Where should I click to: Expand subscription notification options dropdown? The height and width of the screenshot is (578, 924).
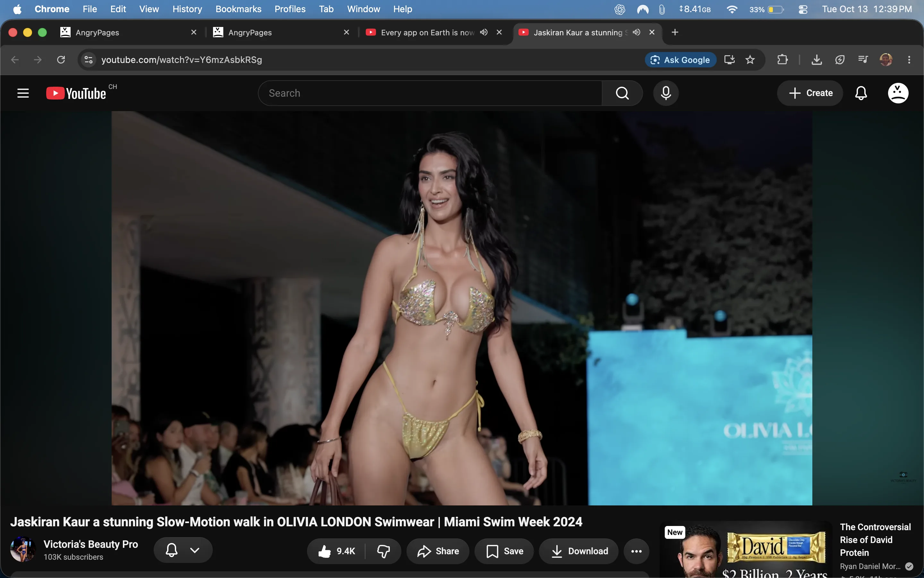coord(195,550)
